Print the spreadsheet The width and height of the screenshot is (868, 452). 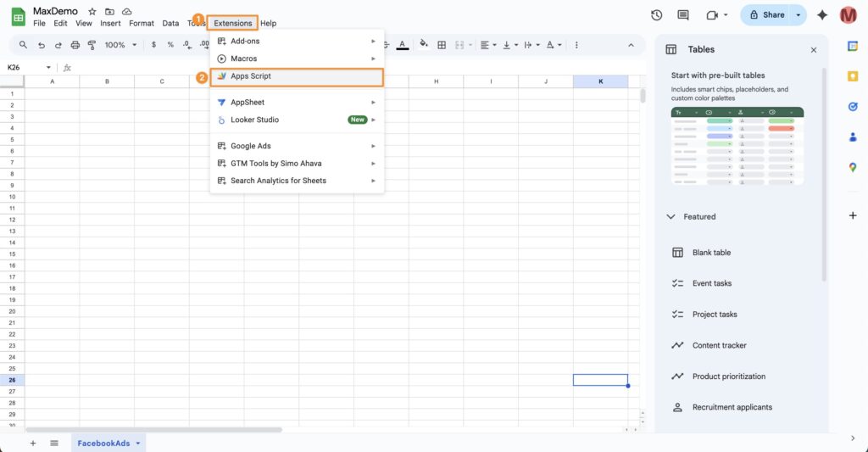(x=75, y=45)
